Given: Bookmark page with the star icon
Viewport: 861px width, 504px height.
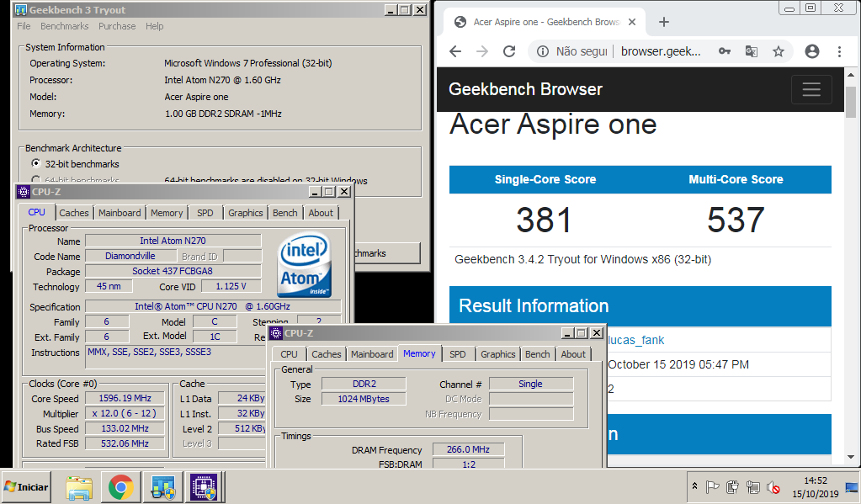Looking at the screenshot, I should 778,51.
